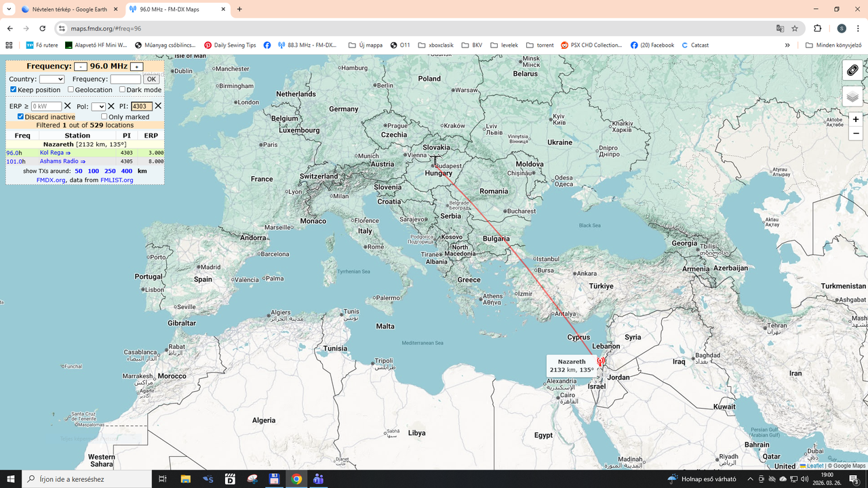Open the FMLIST.org link
868x488 pixels.
coord(117,180)
